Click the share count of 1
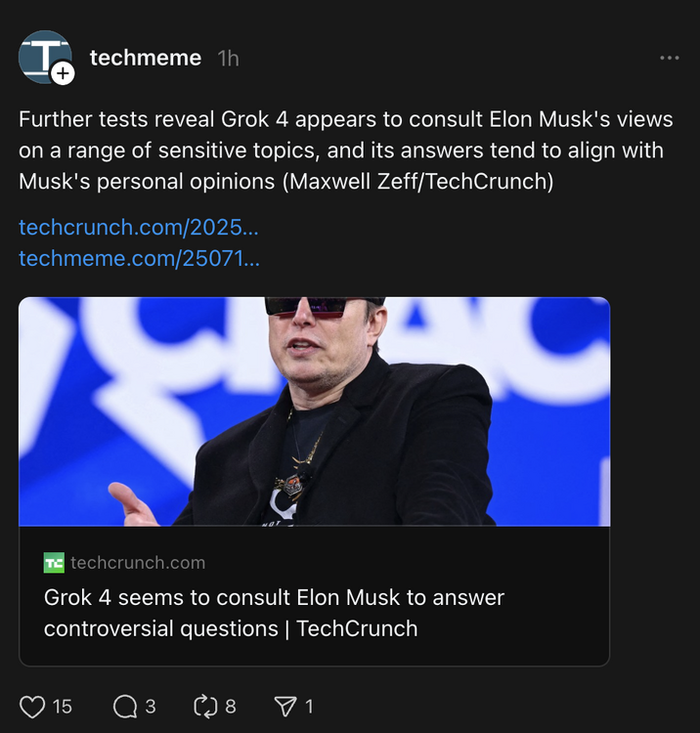The height and width of the screenshot is (733, 700). pos(309,706)
